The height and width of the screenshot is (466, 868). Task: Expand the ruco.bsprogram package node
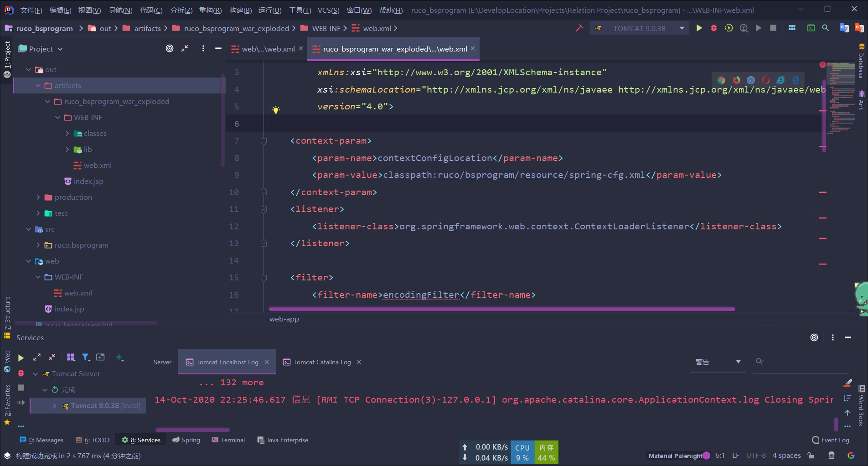tap(38, 245)
